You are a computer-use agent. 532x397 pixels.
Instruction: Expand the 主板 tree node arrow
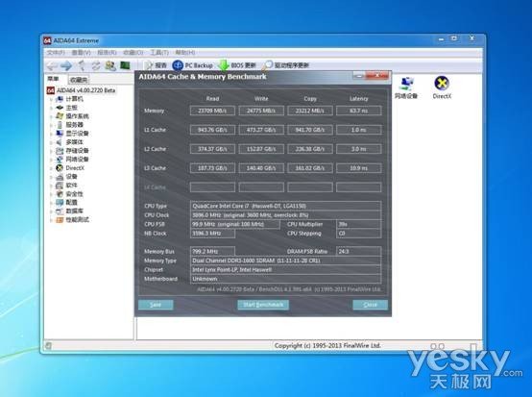tap(52, 108)
